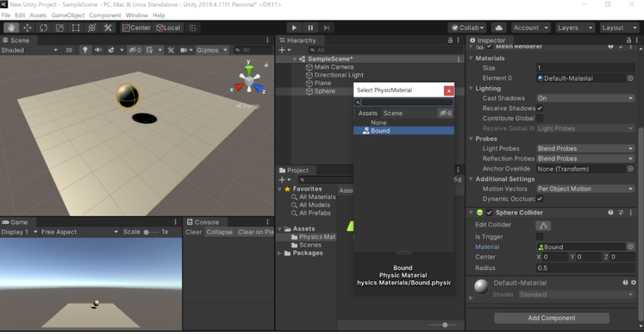
Task: Open Cast Shadows dropdown
Action: click(585, 98)
